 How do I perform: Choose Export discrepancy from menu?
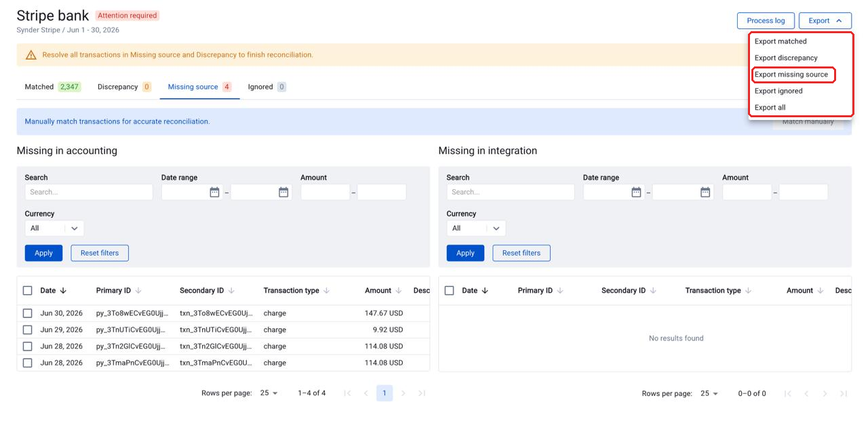[786, 58]
